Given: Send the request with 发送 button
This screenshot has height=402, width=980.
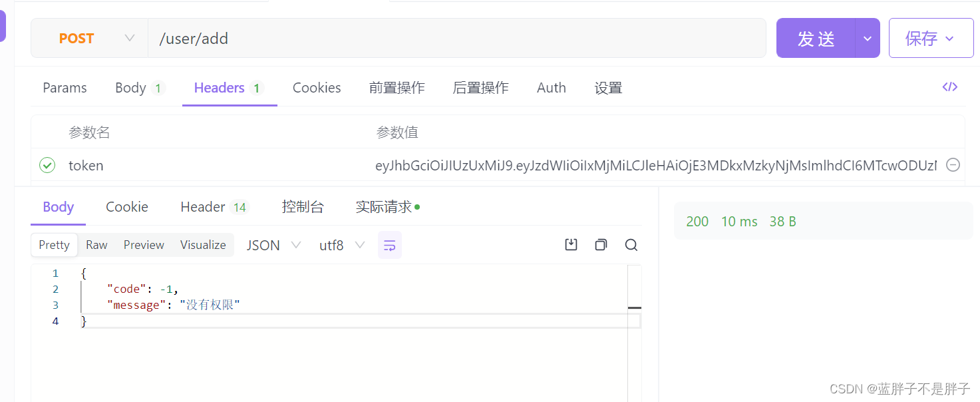Looking at the screenshot, I should pos(816,39).
